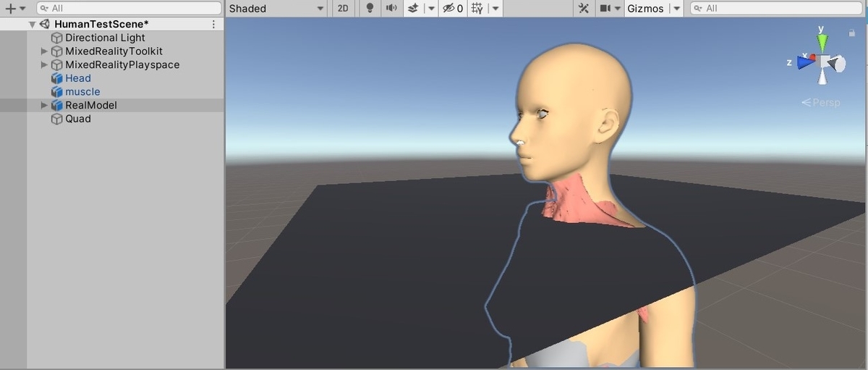Screen dimensions: 868x370
Task: Click the MixedRealityPlayspace cube icon
Action: 57,64
